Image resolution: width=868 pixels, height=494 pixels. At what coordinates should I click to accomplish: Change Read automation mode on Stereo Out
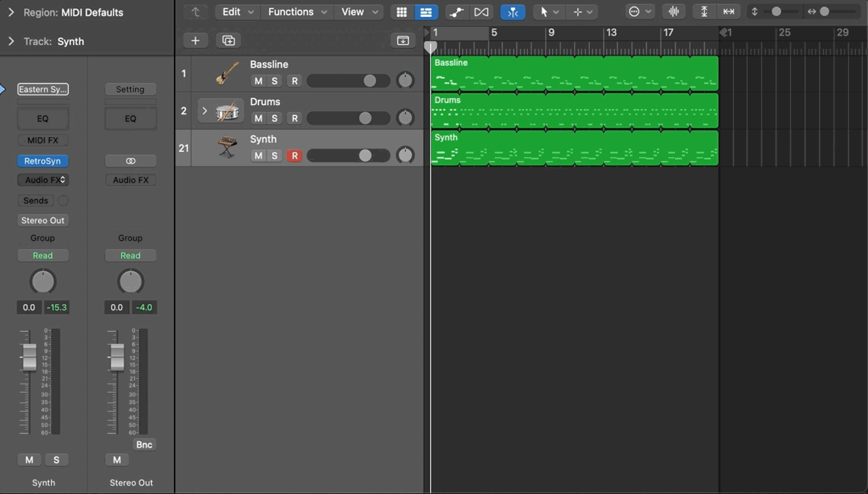130,255
